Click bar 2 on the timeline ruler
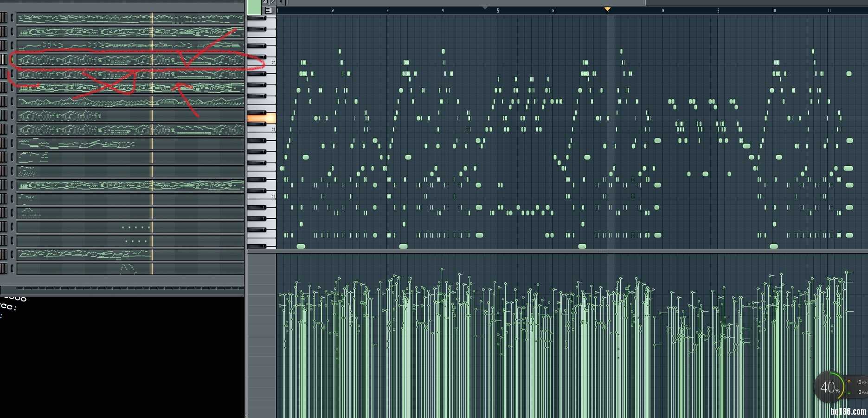Screen dimensions: 868x418 (333, 10)
